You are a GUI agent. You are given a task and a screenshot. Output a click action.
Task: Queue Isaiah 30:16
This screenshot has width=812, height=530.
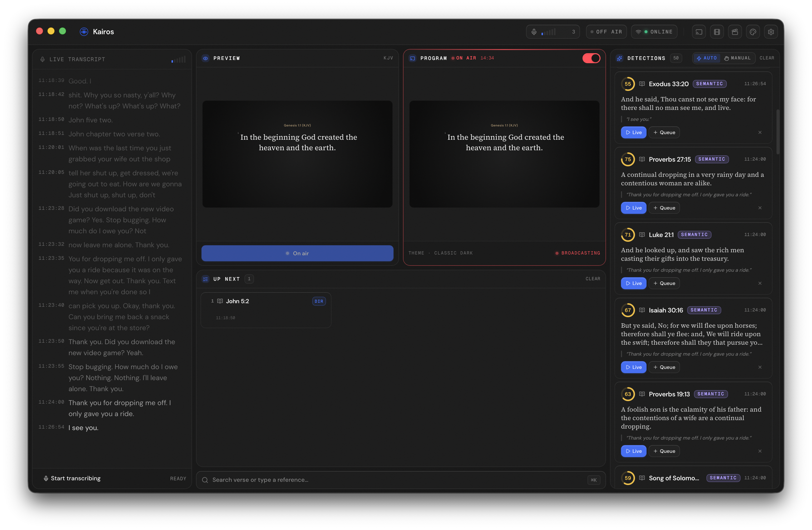click(x=664, y=367)
